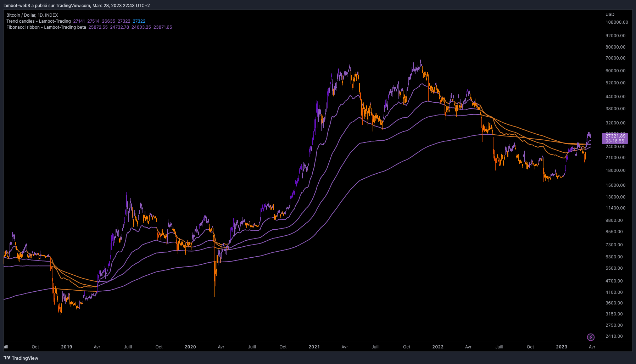
Task: Click the Fibonacci ribbon value 23871.65
Action: click(163, 27)
